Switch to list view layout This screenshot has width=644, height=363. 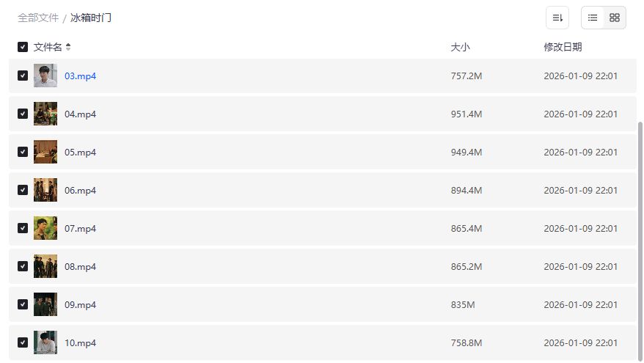pos(593,18)
